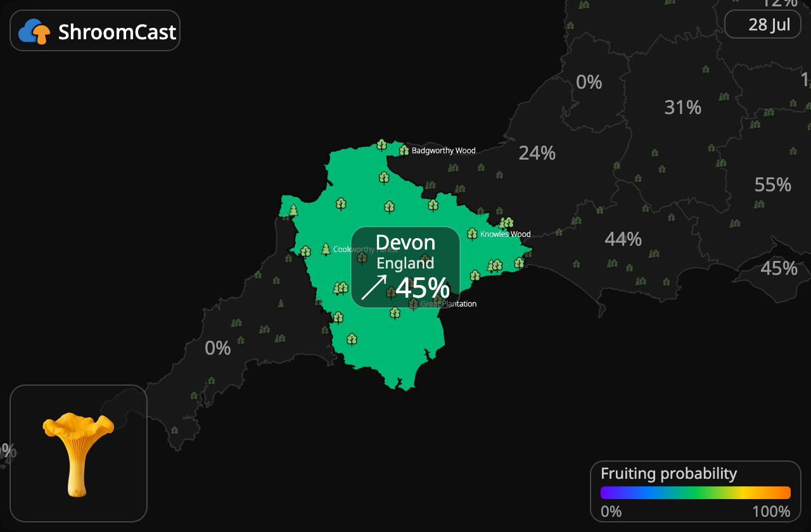Screen dimensions: 811x532
Task: Select the chanterelle mushroom species thumbnail
Action: tap(79, 453)
